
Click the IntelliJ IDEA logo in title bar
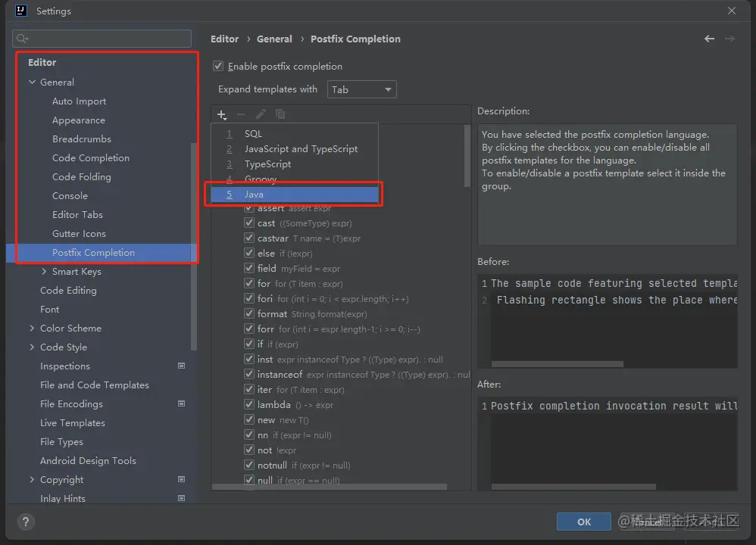(21, 11)
